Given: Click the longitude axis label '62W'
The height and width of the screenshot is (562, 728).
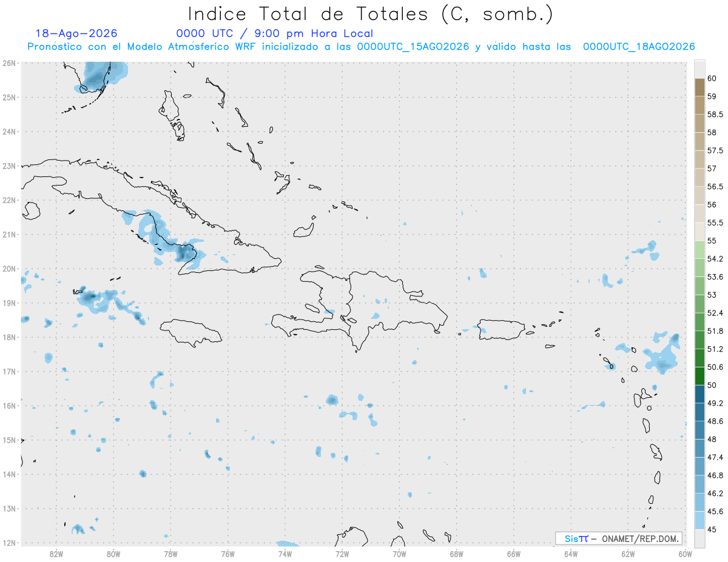Looking at the screenshot, I should pos(629,554).
